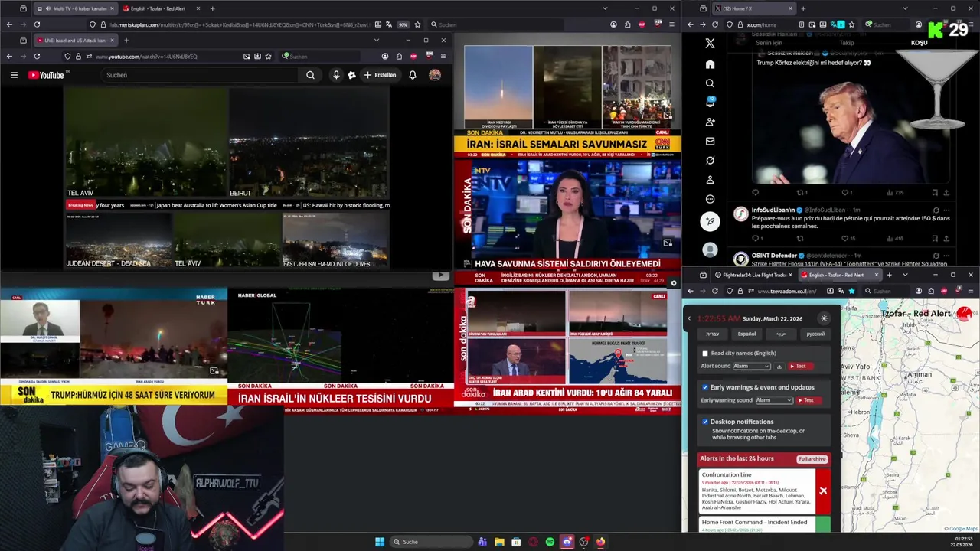Open X more options circle icon
The height and width of the screenshot is (551, 980).
pyautogui.click(x=710, y=199)
